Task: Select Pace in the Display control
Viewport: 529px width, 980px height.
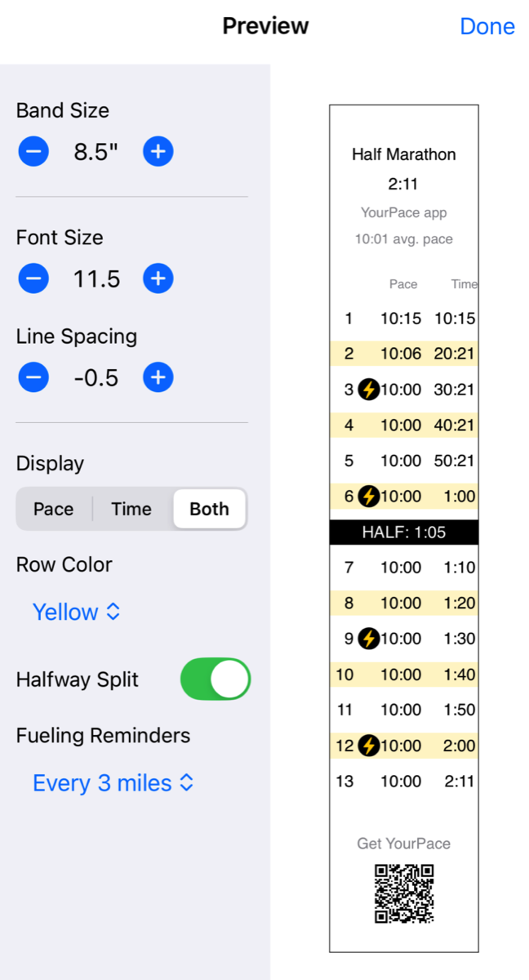Action: pyautogui.click(x=54, y=509)
